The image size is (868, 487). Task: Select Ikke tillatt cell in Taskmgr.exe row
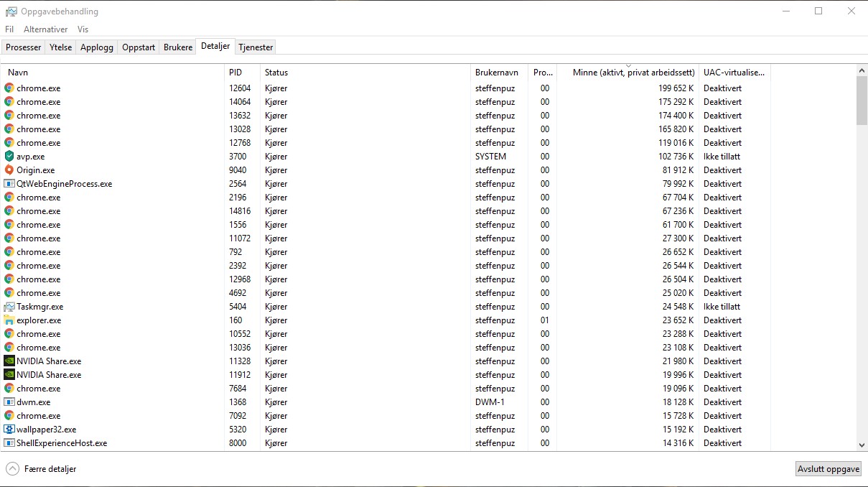point(722,307)
